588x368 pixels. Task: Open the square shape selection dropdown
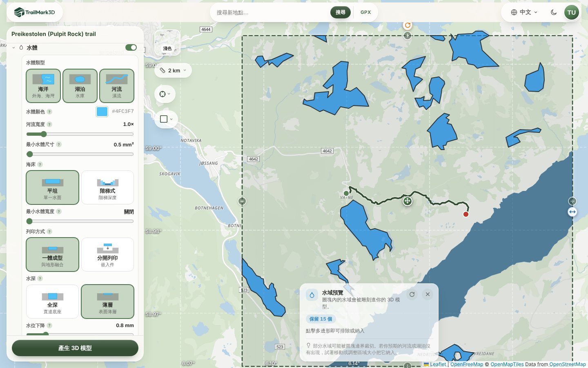(x=166, y=119)
